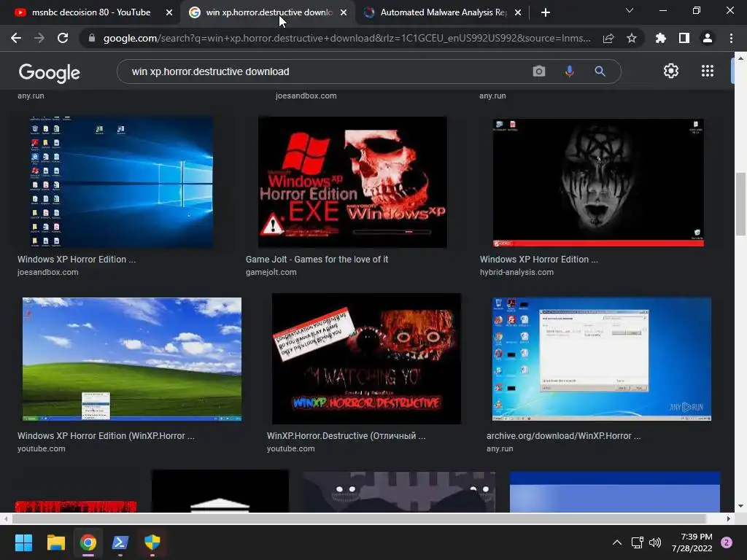Open WinXP.Horror.Destructive (Отличный link
The width and height of the screenshot is (747, 560).
[x=347, y=436]
